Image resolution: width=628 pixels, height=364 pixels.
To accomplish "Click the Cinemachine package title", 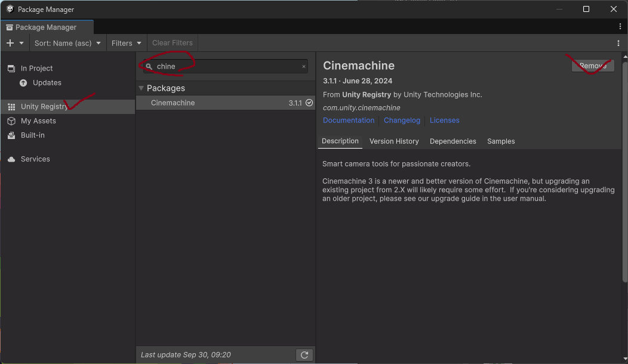I will 358,66.
